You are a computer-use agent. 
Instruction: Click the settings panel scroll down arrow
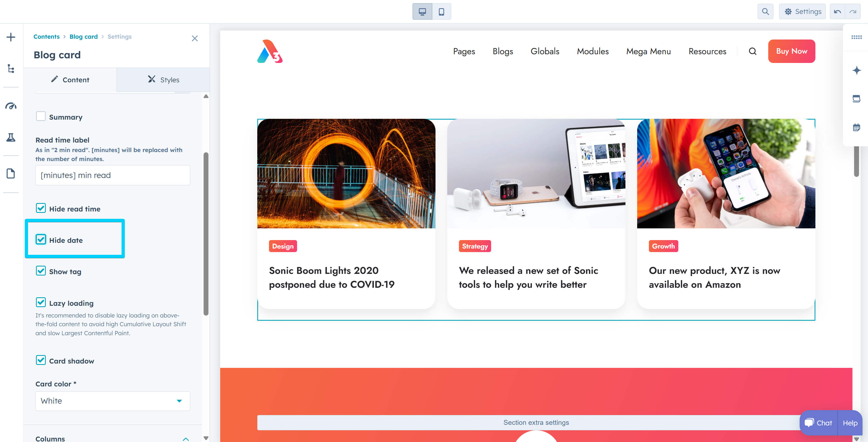coord(206,438)
